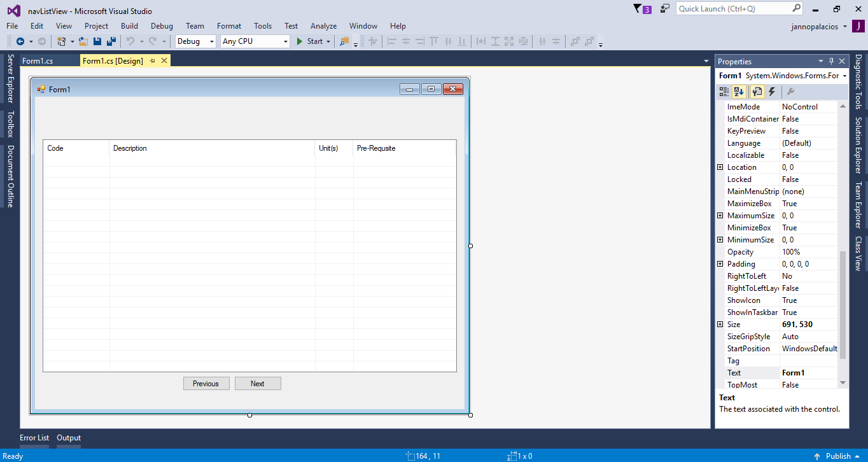Click the New Project toolbar icon
Image resolution: width=868 pixels, height=462 pixels.
pos(62,41)
